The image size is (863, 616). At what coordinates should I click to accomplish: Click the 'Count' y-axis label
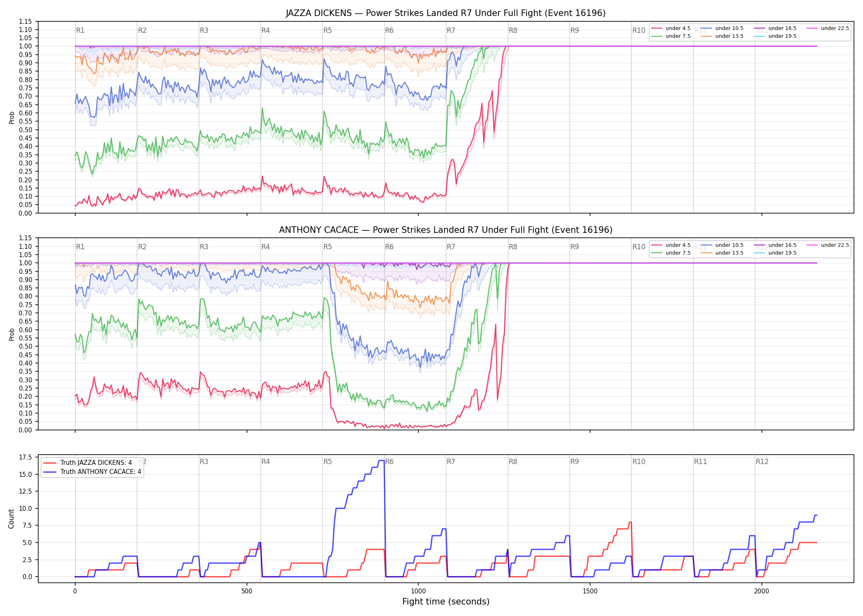11,519
